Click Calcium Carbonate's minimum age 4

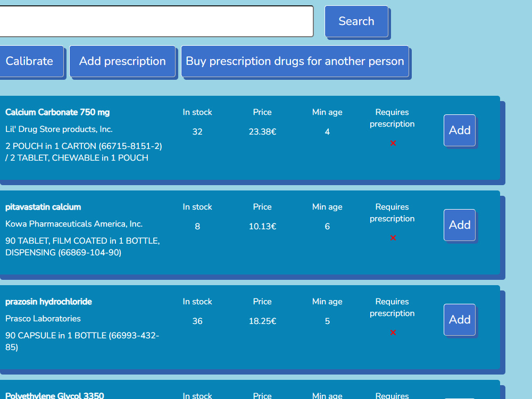click(327, 131)
